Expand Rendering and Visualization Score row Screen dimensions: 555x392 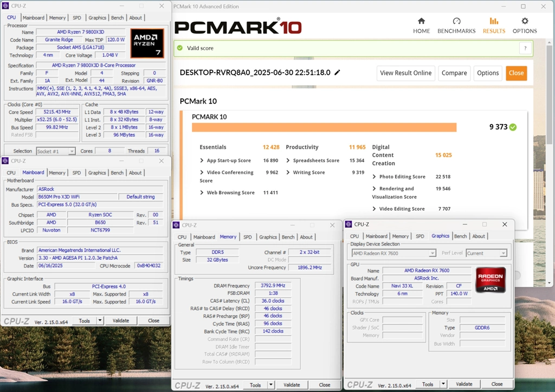pos(374,189)
